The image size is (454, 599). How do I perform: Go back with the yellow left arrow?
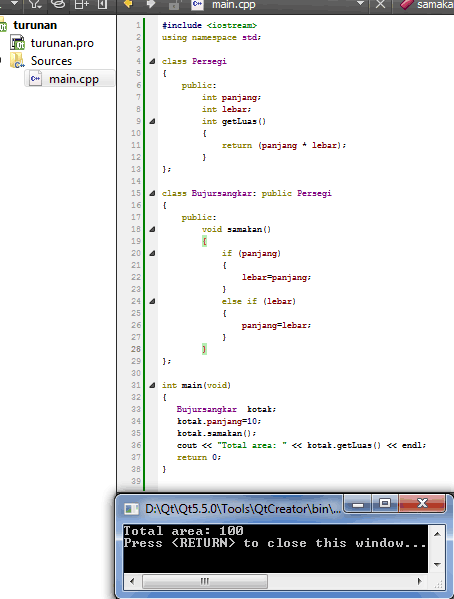[128, 4]
